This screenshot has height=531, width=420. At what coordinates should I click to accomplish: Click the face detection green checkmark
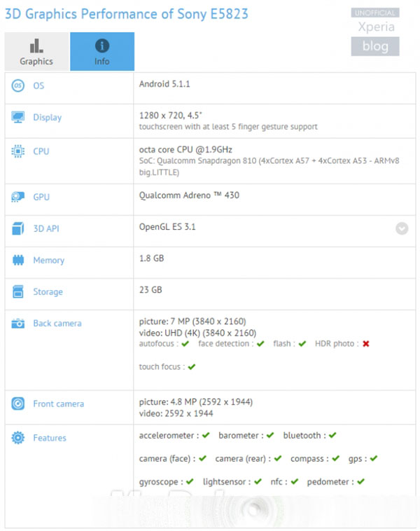(260, 344)
